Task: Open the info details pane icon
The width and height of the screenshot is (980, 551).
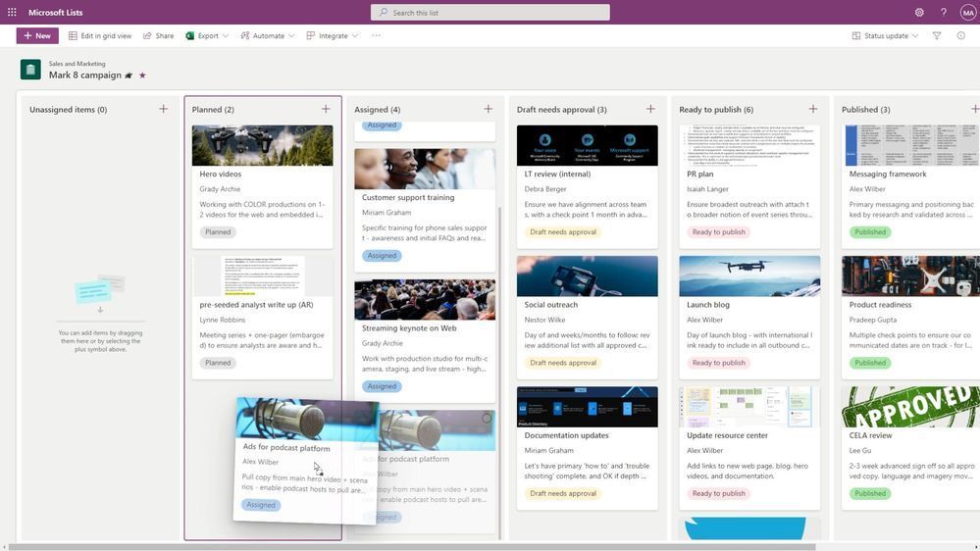Action: [960, 35]
